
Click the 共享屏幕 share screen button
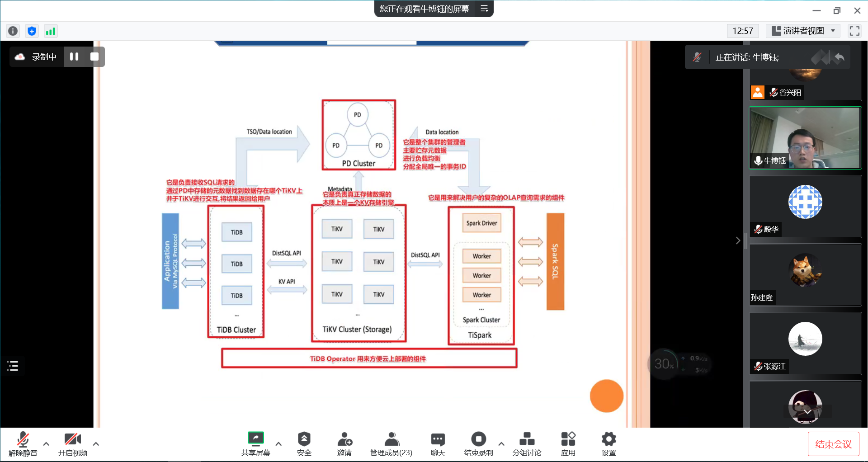click(256, 444)
